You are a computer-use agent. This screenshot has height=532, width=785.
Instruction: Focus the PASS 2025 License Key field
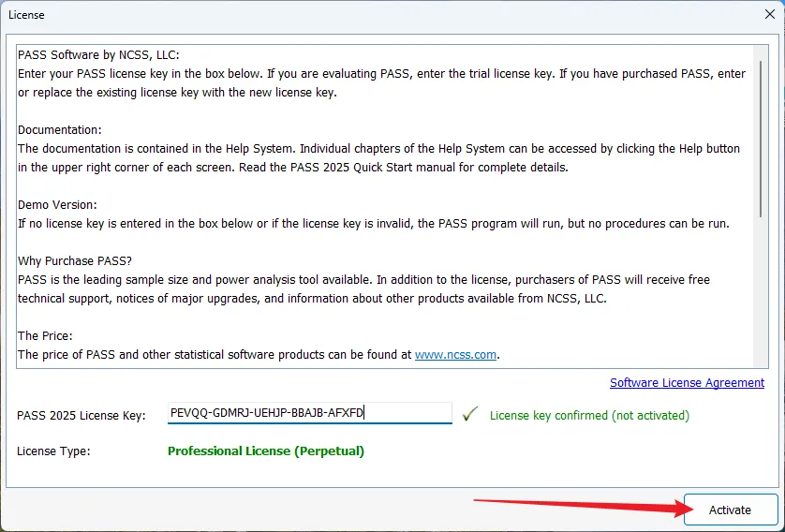click(x=310, y=413)
